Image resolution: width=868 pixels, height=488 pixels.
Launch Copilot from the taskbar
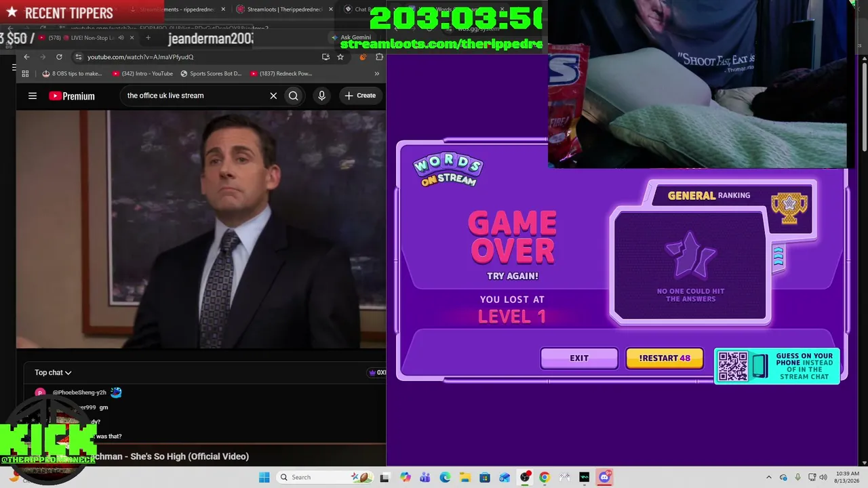pos(405,477)
